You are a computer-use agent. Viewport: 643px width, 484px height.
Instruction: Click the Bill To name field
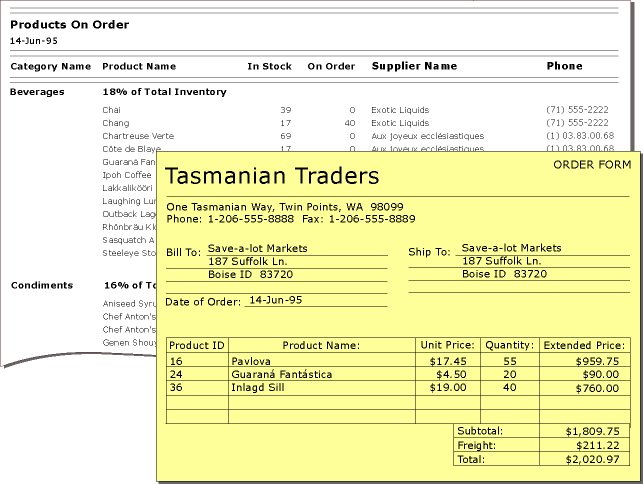[x=257, y=248]
